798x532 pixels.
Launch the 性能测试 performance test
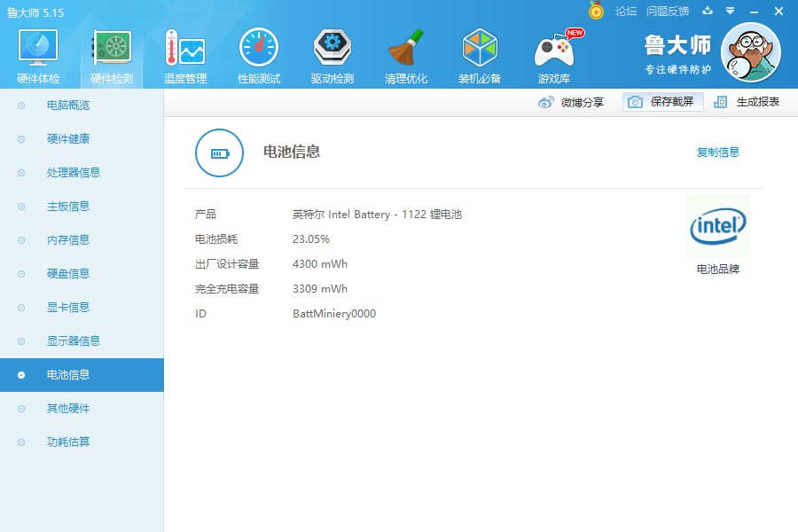click(259, 56)
